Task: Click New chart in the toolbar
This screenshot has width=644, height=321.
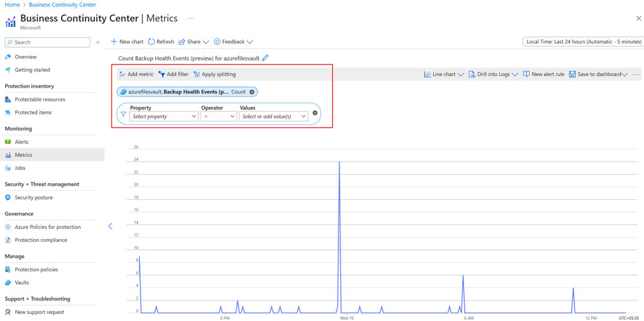Action: pyautogui.click(x=128, y=41)
